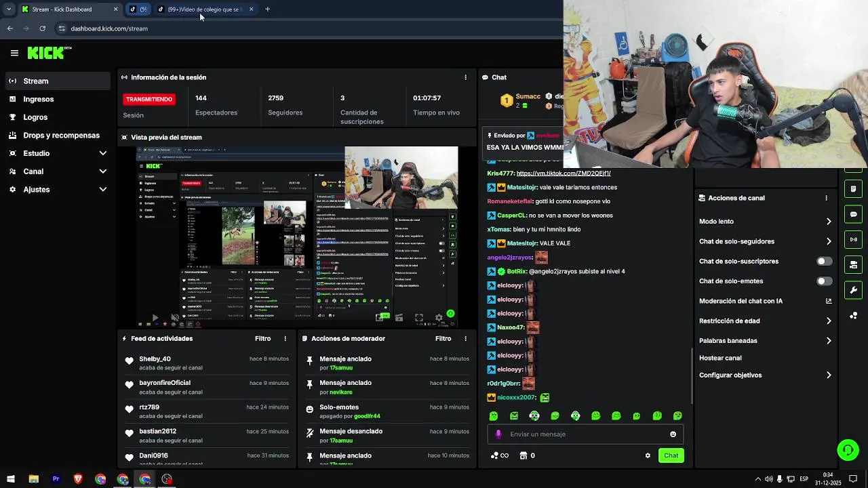Screen dimensions: 868x488
Task: Open the green support headset button
Action: click(847, 449)
